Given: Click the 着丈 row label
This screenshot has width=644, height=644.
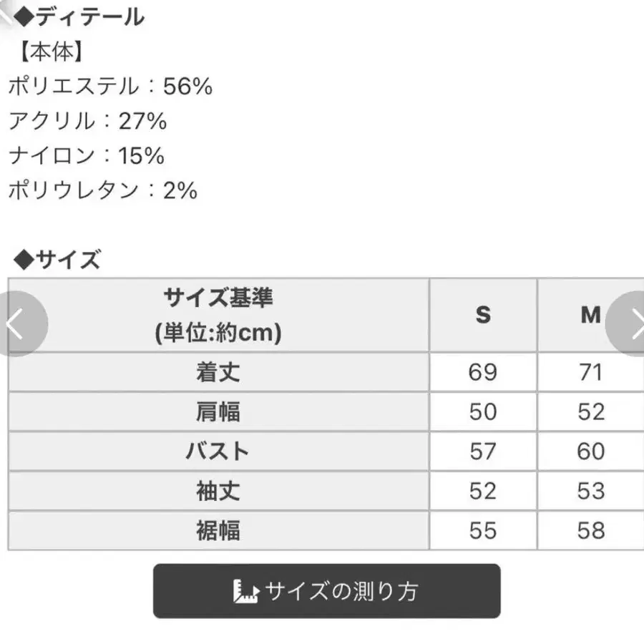Looking at the screenshot, I should pos(218,372).
